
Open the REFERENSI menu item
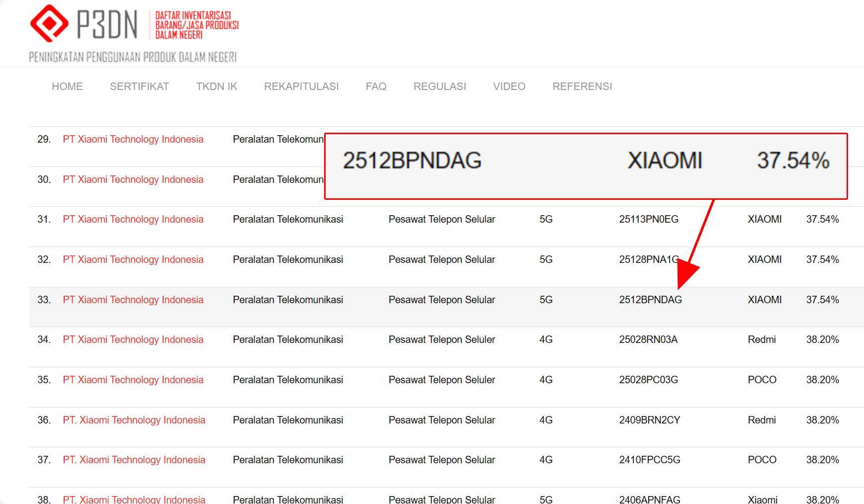tap(582, 86)
